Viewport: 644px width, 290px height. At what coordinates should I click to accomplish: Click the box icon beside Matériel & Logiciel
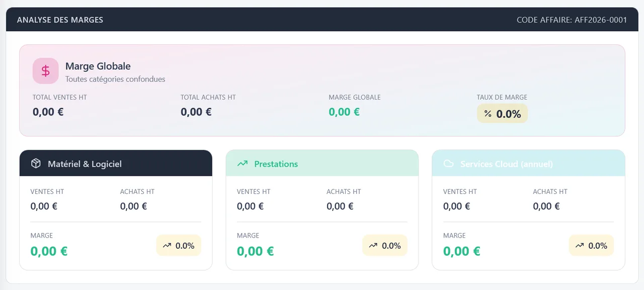pos(36,164)
